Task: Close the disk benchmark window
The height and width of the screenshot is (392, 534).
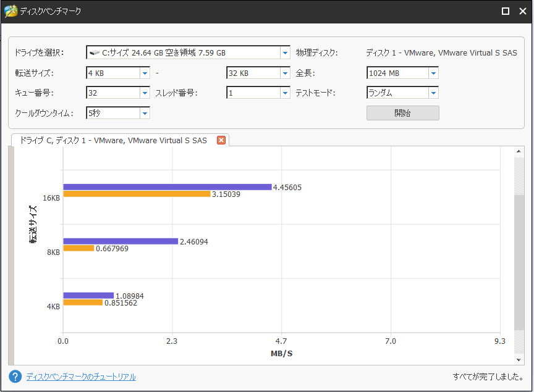Action: (523, 11)
